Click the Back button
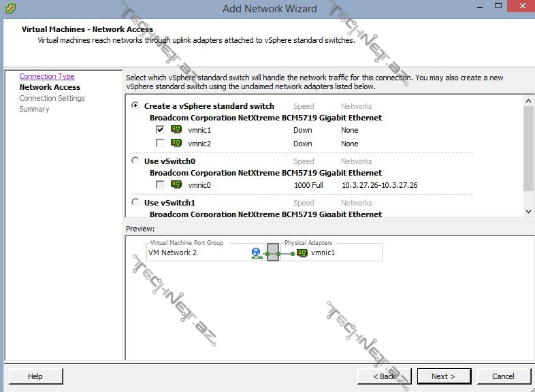 pyautogui.click(x=385, y=376)
